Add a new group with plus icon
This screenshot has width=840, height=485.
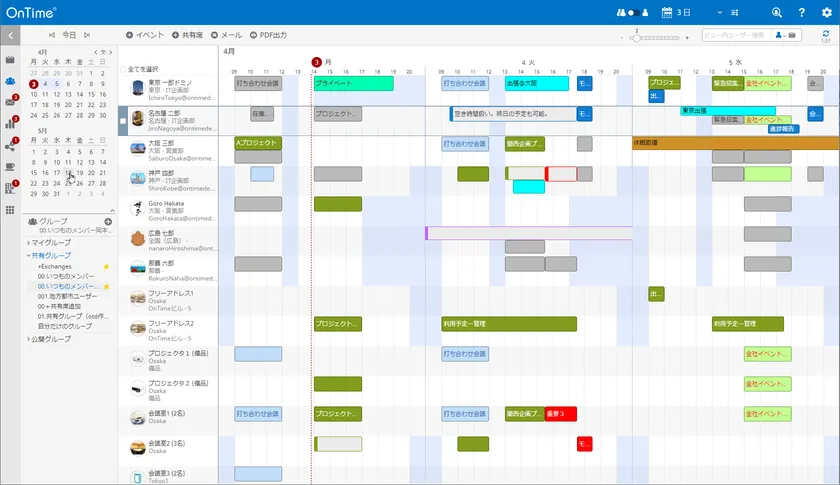[108, 221]
